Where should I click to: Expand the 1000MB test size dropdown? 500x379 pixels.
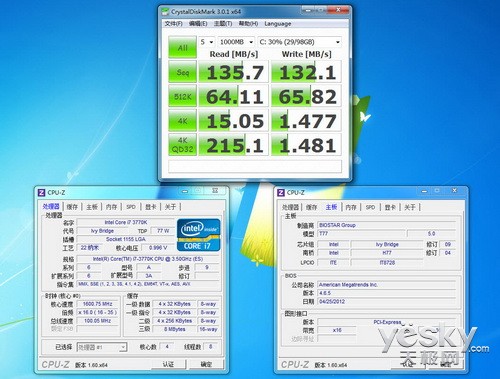(236, 42)
